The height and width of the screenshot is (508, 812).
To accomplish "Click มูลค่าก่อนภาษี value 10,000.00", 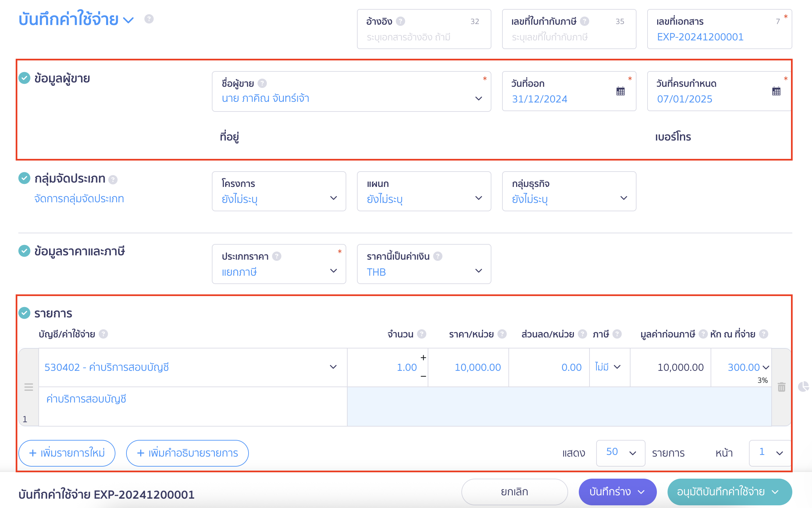I will click(x=680, y=367).
